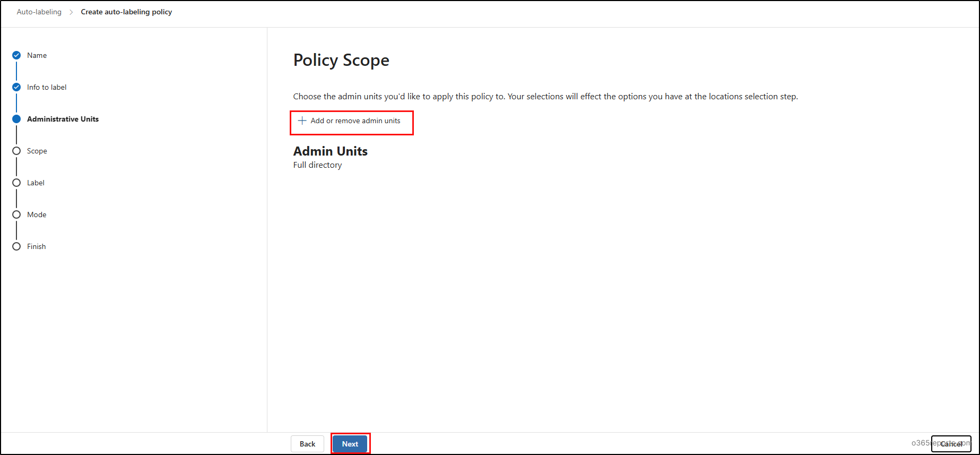980x455 pixels.
Task: Click the Label step circle icon
Action: (x=16, y=183)
